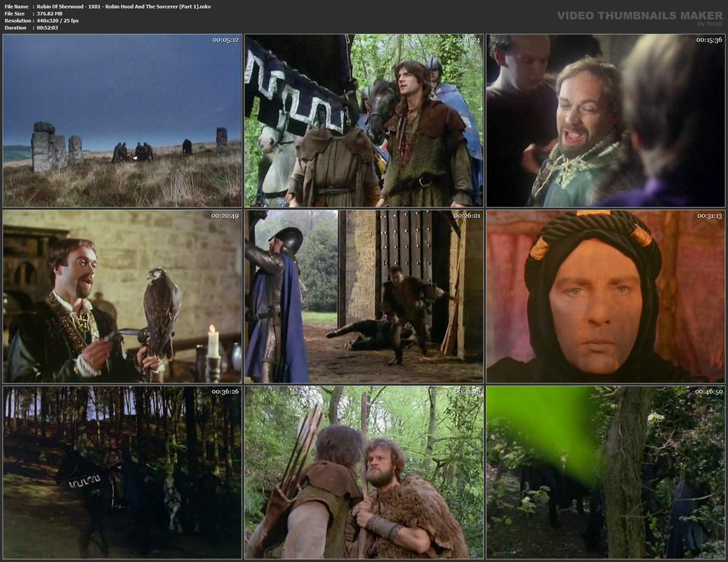
Task: Select the thumbnail stamped 00:20:49
Action: (x=123, y=296)
